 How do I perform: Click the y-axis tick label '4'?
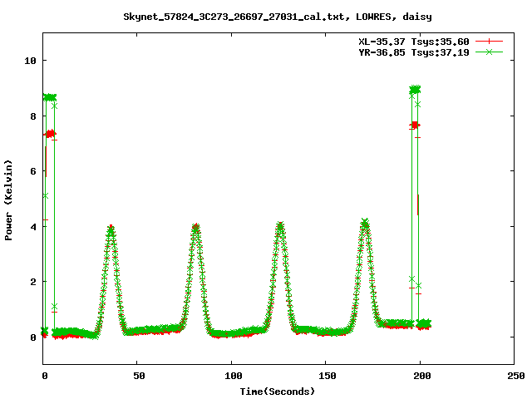[x=33, y=227]
